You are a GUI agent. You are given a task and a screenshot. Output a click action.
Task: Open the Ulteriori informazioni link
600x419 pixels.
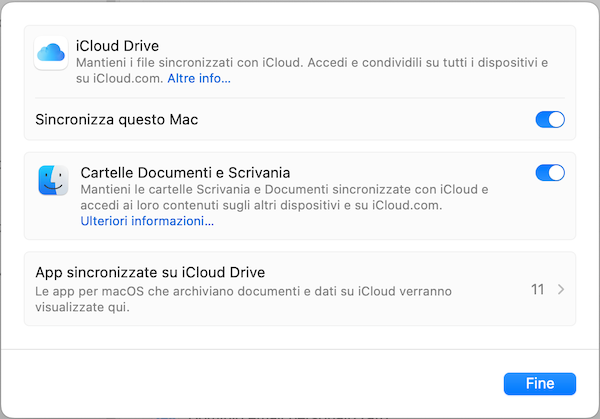click(x=147, y=221)
